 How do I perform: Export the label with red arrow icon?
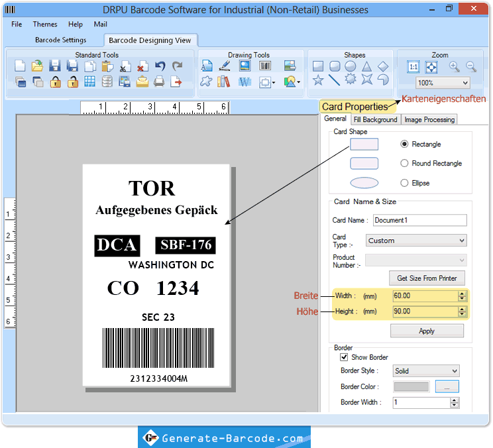pyautogui.click(x=176, y=82)
